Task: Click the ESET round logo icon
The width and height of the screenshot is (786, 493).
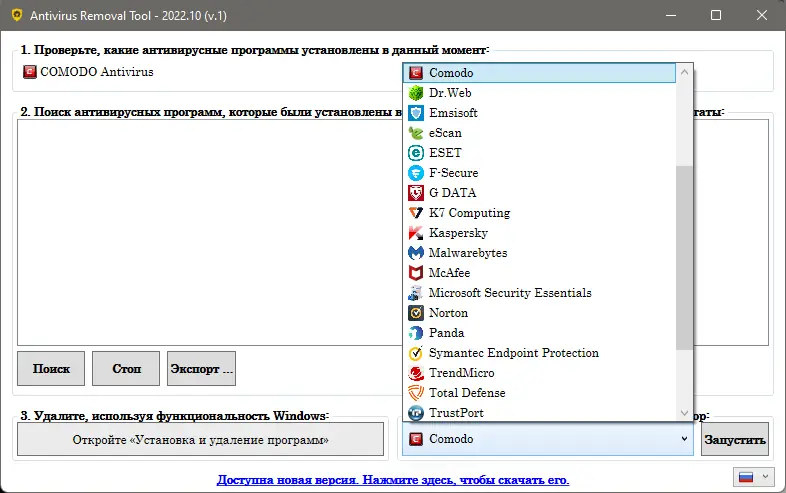Action: [416, 152]
